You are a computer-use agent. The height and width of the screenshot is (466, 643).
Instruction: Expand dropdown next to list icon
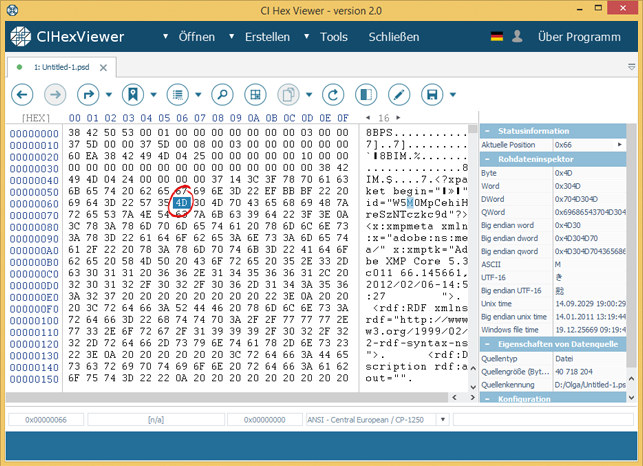198,95
